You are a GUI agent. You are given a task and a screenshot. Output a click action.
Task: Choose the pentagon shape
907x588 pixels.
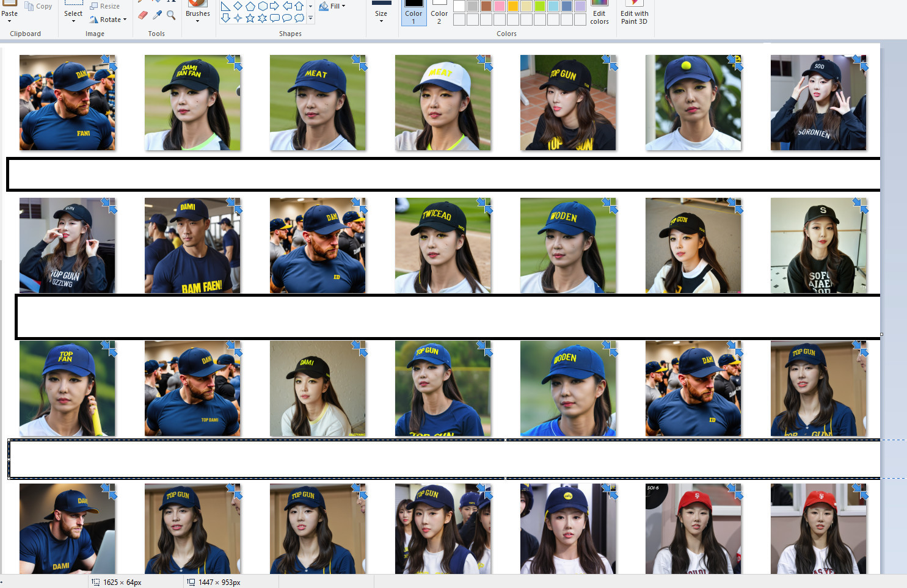pyautogui.click(x=250, y=6)
